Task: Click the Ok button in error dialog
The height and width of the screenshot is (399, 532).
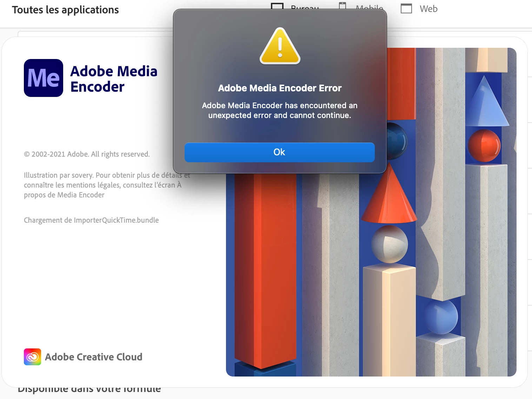Action: pos(279,152)
